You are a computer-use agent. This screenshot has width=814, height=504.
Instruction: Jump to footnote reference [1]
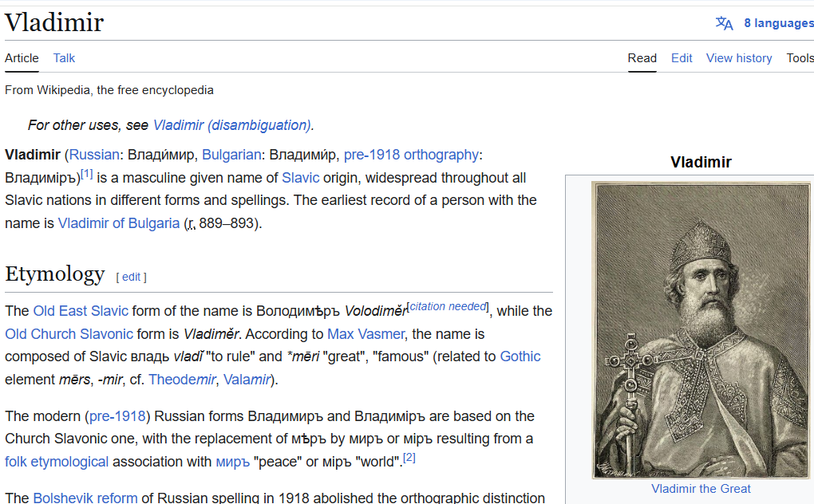(x=87, y=174)
